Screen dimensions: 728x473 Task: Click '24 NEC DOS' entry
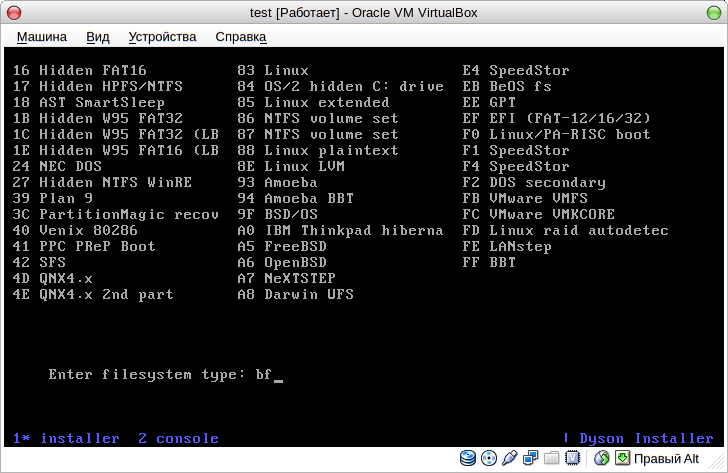[57, 166]
